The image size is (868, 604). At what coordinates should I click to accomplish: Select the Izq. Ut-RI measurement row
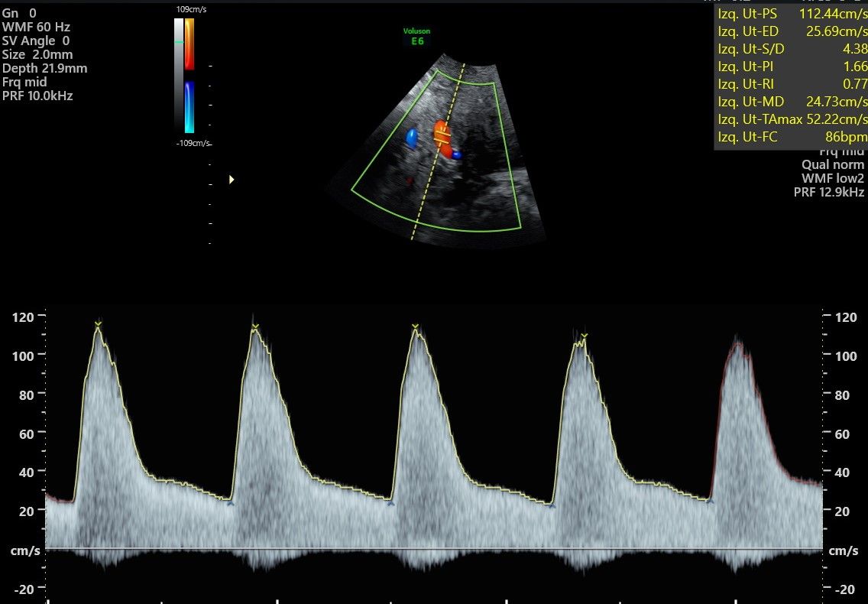click(792, 84)
